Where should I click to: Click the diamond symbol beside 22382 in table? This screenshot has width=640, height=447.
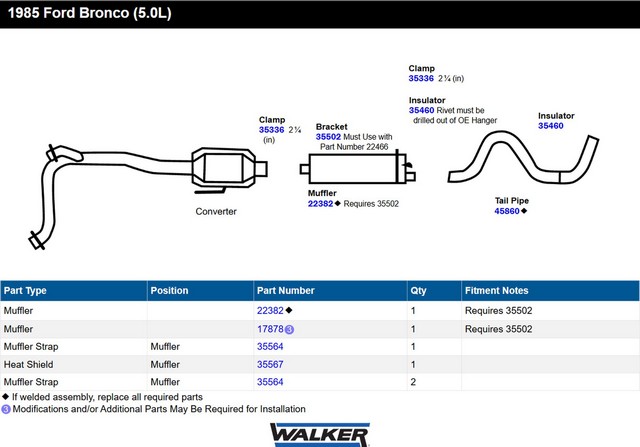pyautogui.click(x=289, y=310)
